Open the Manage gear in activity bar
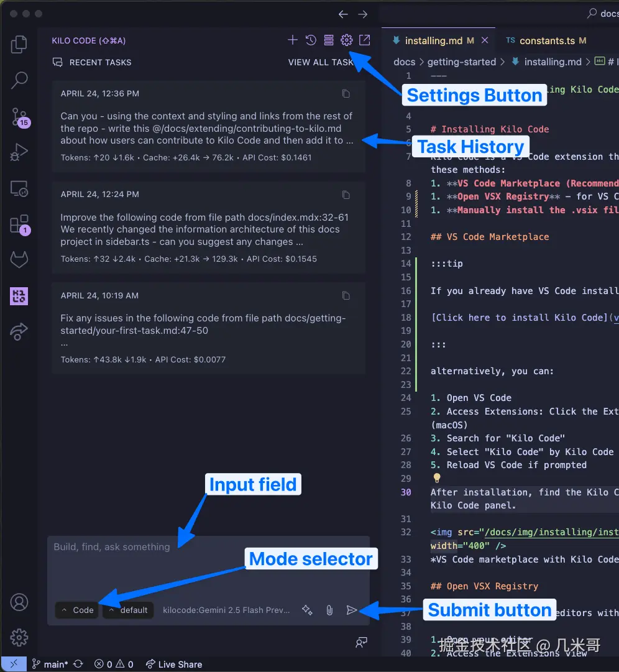619x672 pixels. click(19, 638)
